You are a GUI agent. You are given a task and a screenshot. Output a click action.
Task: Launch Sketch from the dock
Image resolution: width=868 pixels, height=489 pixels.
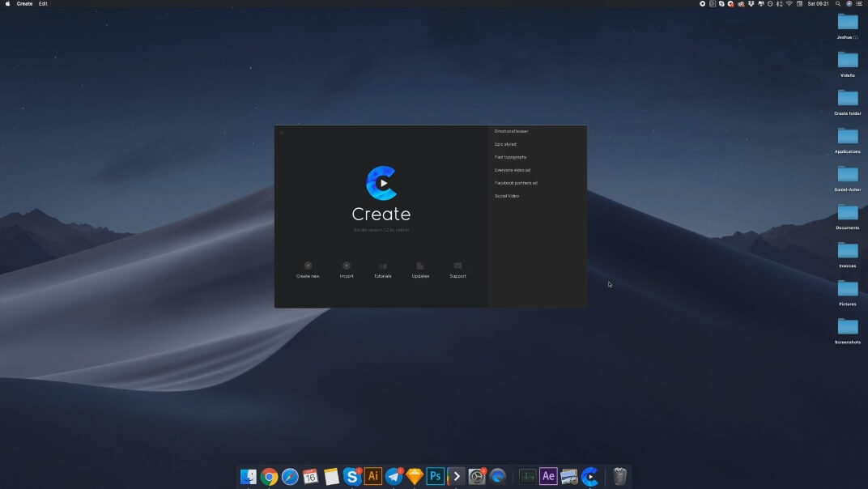[x=415, y=476]
